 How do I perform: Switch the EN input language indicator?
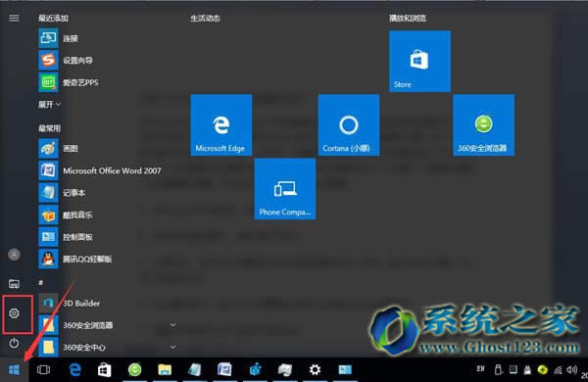coord(481,369)
